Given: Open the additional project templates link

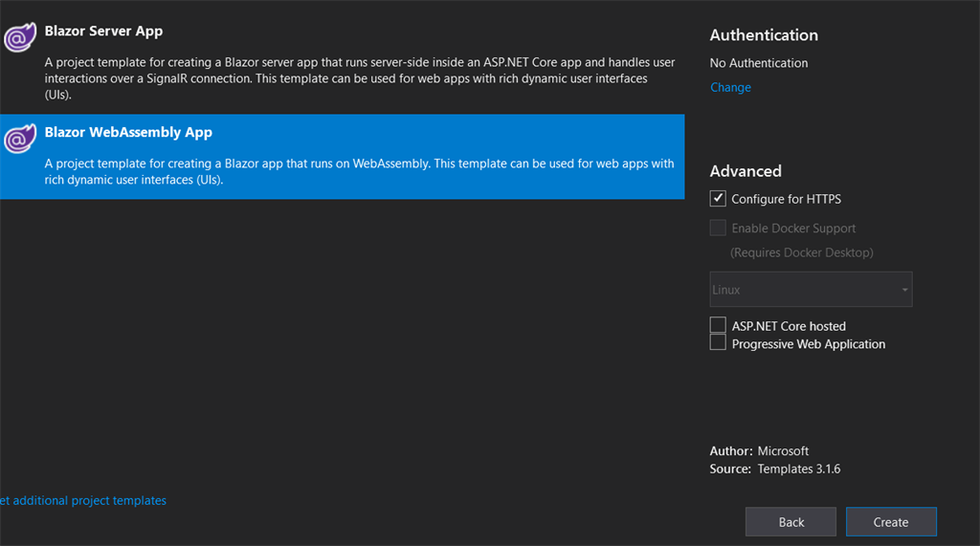Looking at the screenshot, I should pyautogui.click(x=83, y=500).
